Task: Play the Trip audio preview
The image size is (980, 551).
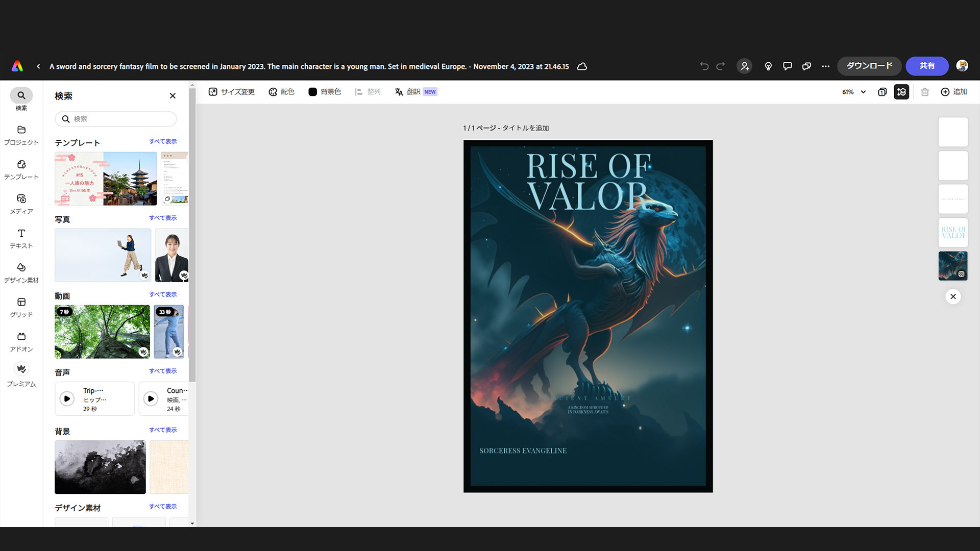Action: pyautogui.click(x=67, y=398)
